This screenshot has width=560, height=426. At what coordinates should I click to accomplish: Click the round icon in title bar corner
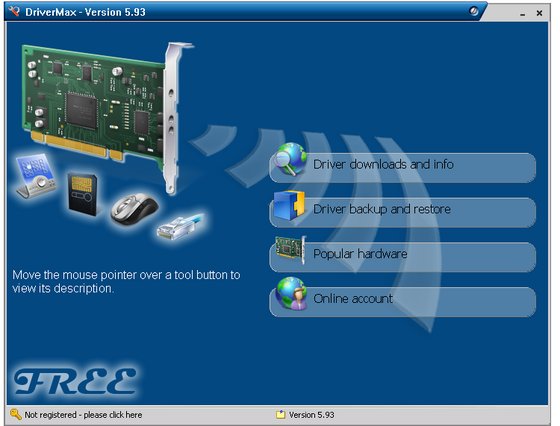(474, 11)
